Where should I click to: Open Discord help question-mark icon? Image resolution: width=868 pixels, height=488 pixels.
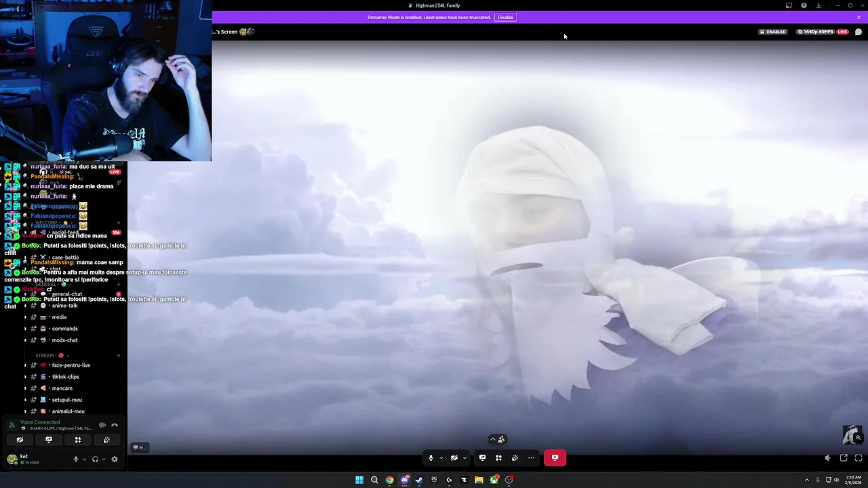[804, 5]
